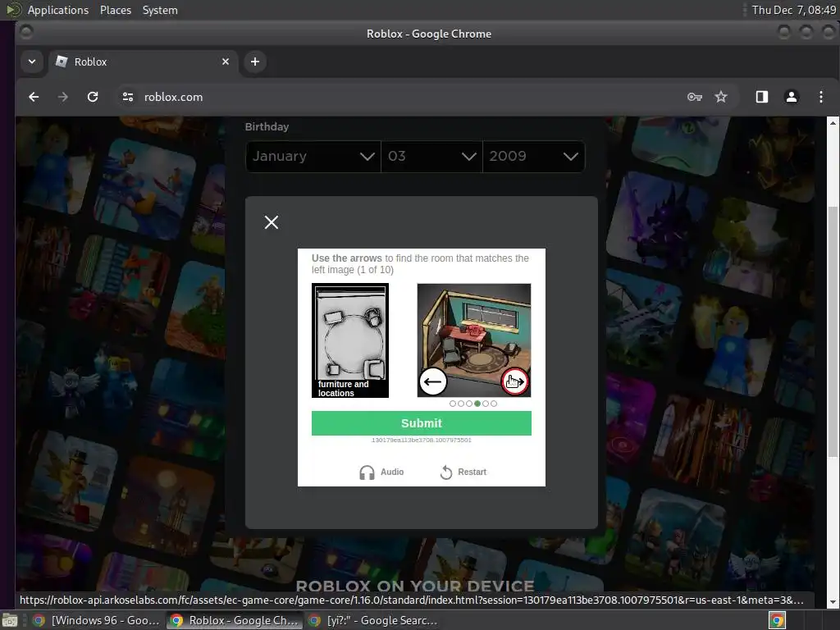Click the page vertical scrollbar
The width and height of the screenshot is (840, 630).
click(833, 332)
